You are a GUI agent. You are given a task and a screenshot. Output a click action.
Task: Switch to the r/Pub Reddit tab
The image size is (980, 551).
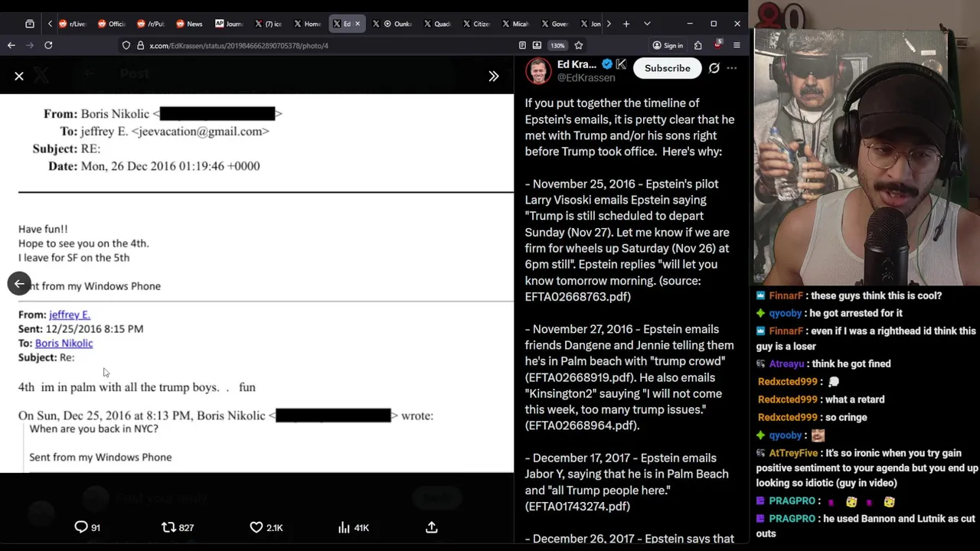[x=151, y=24]
